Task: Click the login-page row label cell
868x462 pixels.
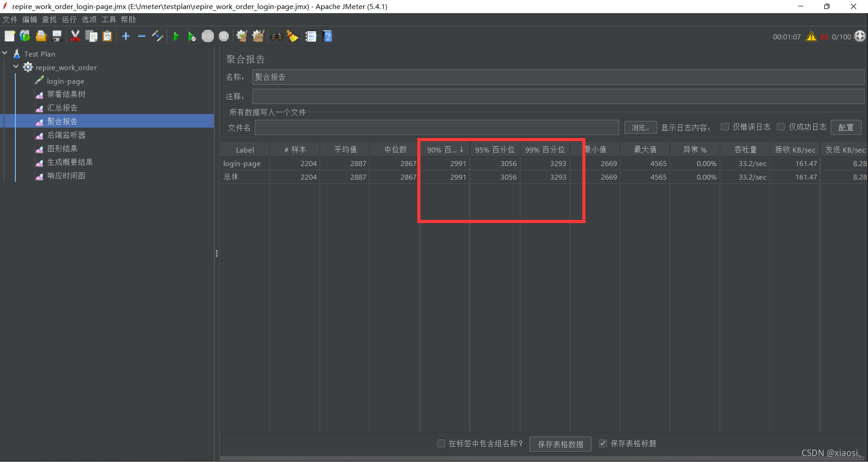Action: click(245, 163)
